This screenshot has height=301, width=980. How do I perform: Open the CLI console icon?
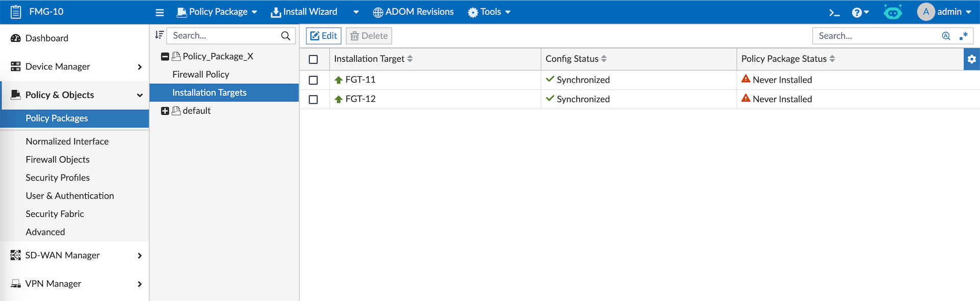(834, 12)
